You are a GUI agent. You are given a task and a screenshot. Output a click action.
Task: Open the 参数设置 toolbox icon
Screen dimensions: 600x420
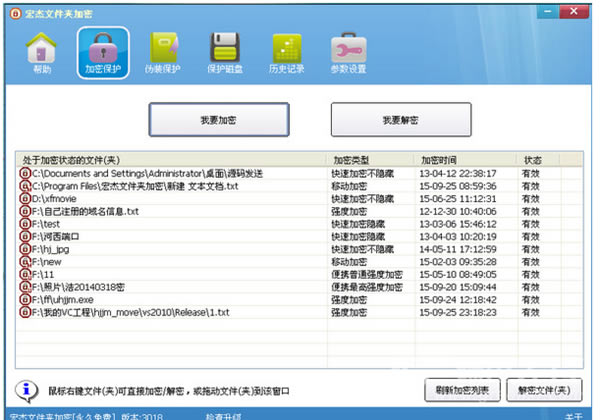348,48
